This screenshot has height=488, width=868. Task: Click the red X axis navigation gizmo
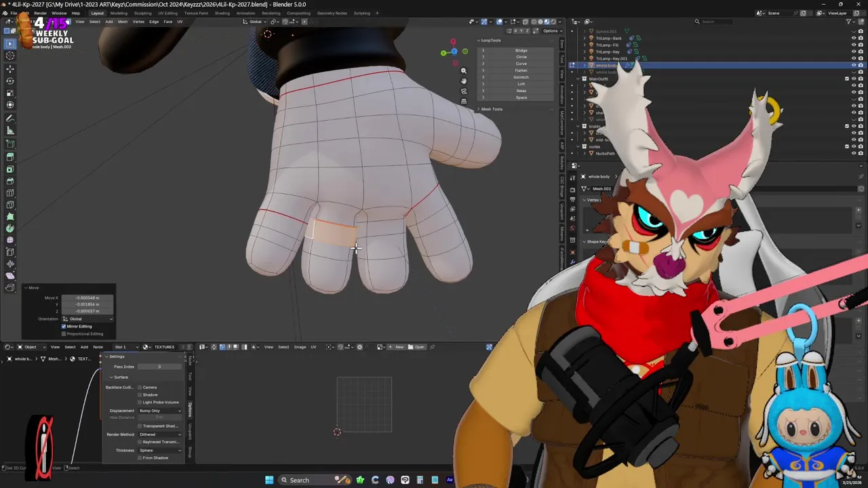(453, 43)
